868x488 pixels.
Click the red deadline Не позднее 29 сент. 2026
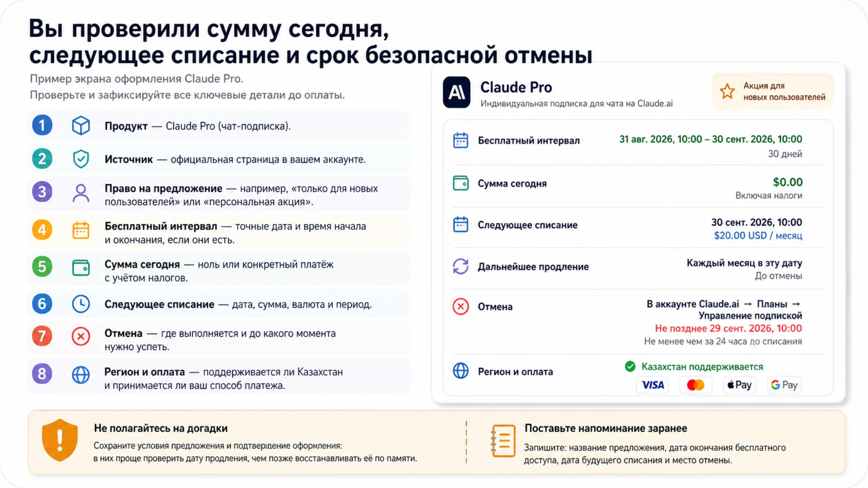pos(728,328)
